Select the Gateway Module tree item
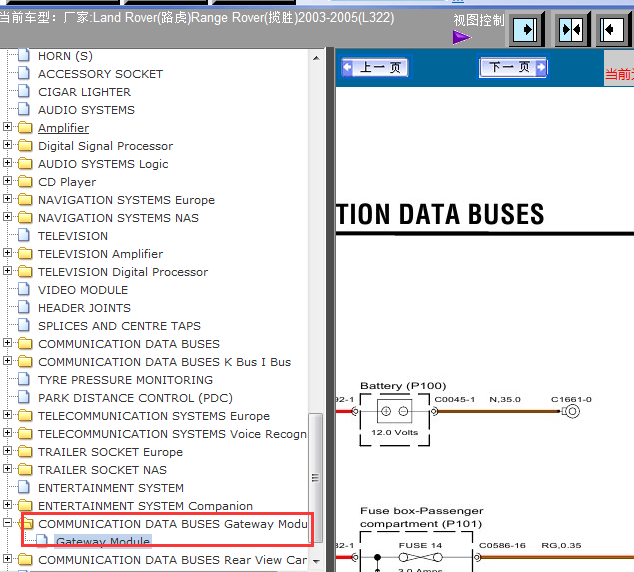 point(103,541)
